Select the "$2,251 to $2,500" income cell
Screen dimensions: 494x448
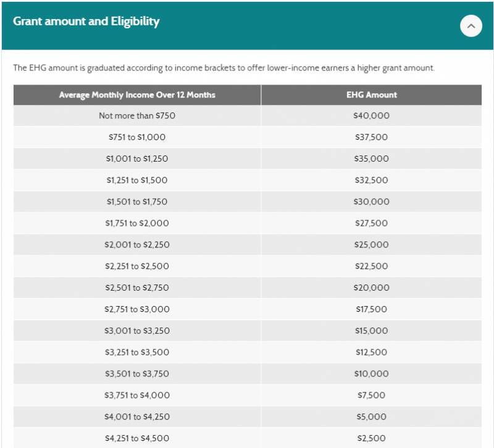tap(137, 267)
